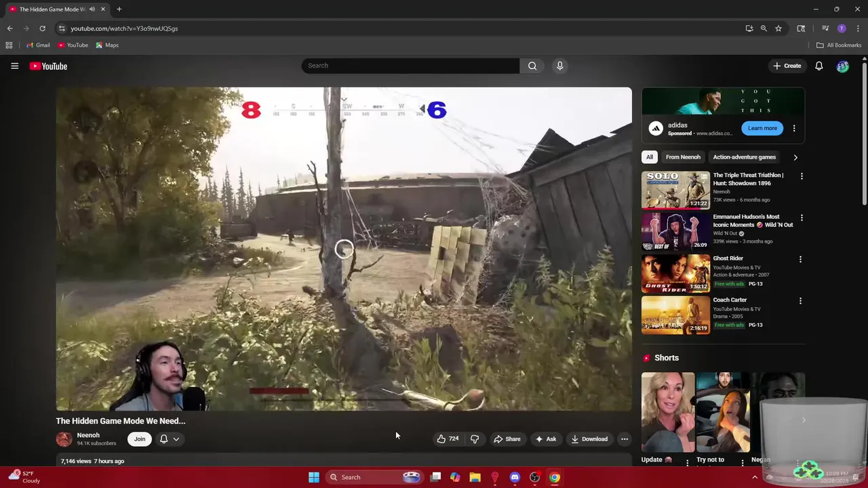
Task: Open Neenoh channel avatar
Action: point(64,439)
